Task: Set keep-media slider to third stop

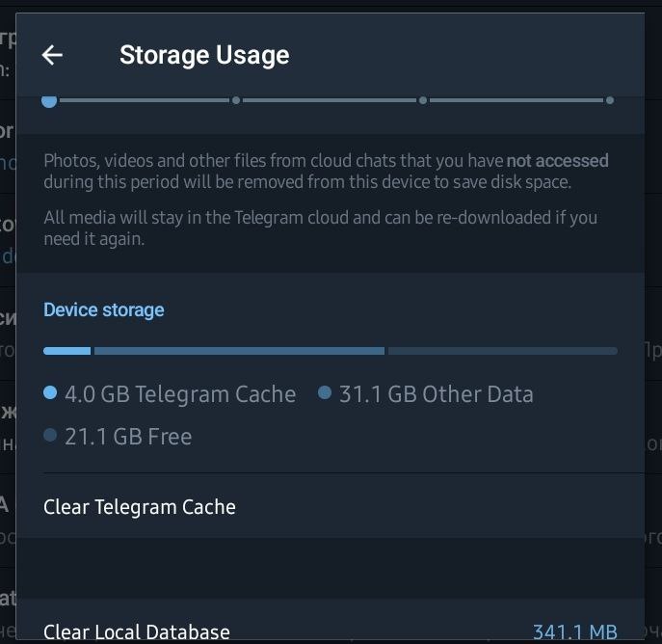Action: click(423, 100)
